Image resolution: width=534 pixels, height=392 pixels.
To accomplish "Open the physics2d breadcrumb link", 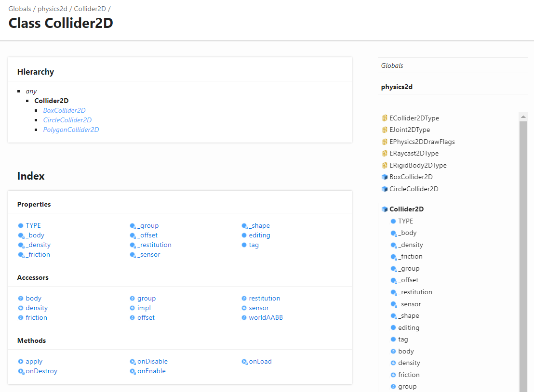I will pos(53,9).
